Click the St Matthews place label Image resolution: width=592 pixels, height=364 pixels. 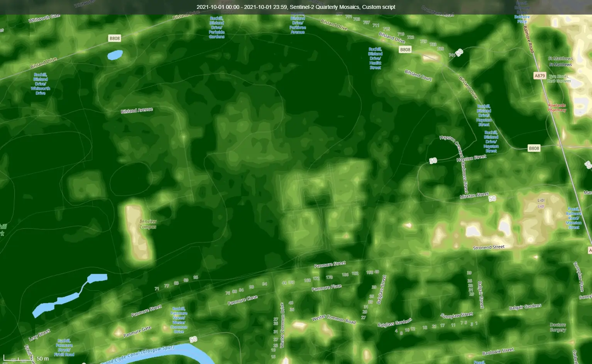coord(560,58)
